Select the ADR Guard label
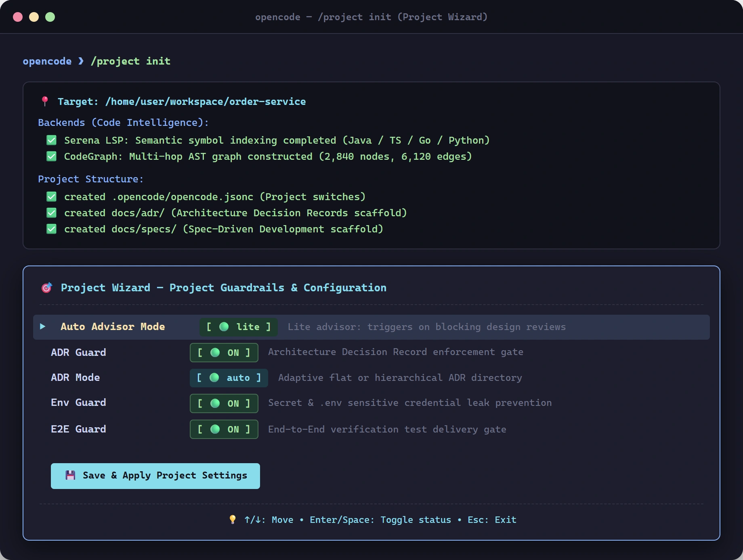743x560 pixels. pos(78,353)
